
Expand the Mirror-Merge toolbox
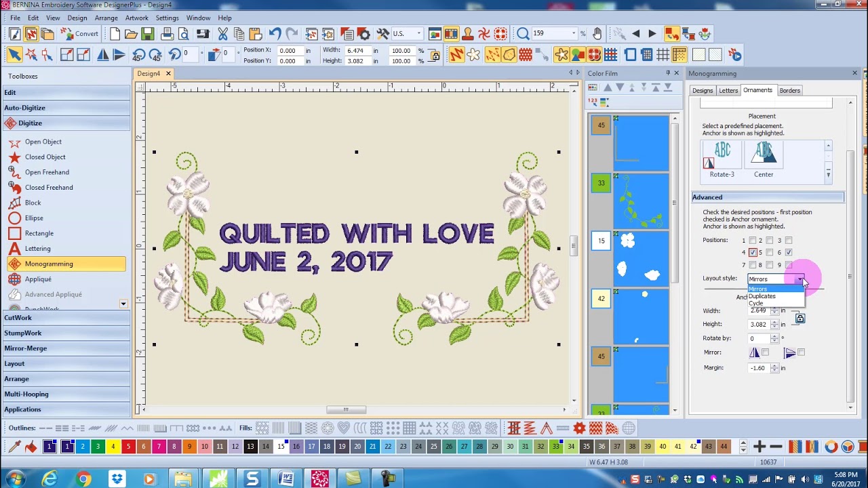coord(66,348)
